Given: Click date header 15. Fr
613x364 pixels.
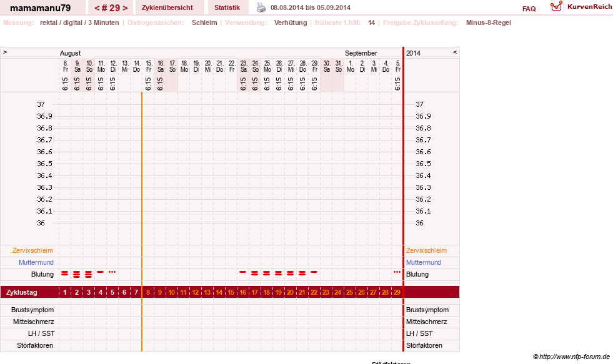Looking at the screenshot, I should pyautogui.click(x=149, y=66).
